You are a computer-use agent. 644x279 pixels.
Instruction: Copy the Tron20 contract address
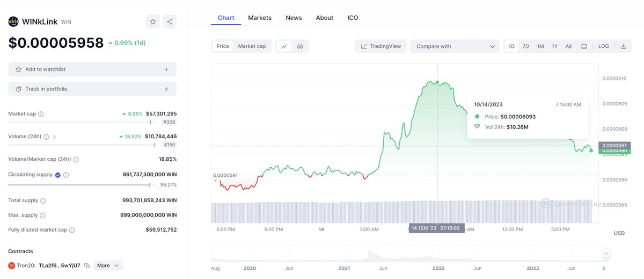87,266
